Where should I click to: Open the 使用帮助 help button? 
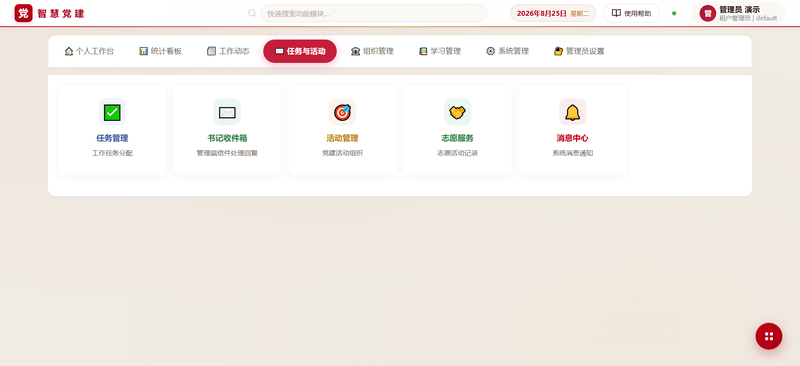point(631,13)
